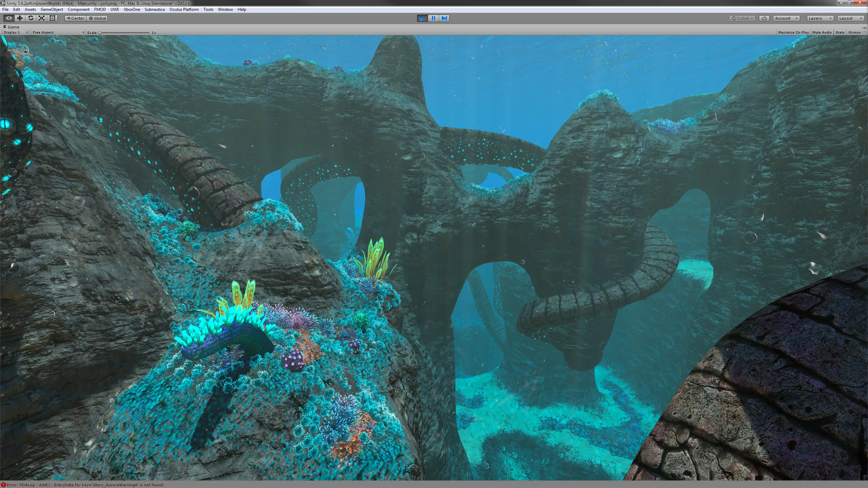Select the Scale tool
The height and width of the screenshot is (488, 868).
tap(41, 18)
